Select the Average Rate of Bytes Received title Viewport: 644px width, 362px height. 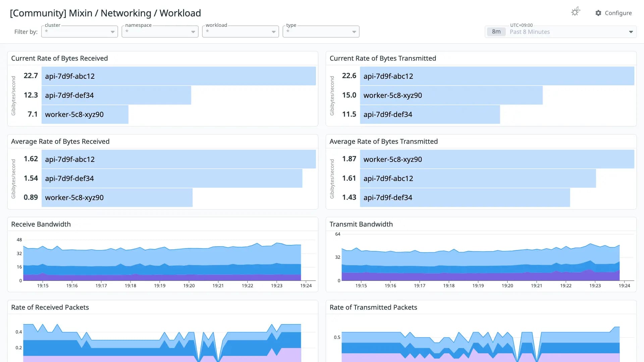click(x=60, y=141)
